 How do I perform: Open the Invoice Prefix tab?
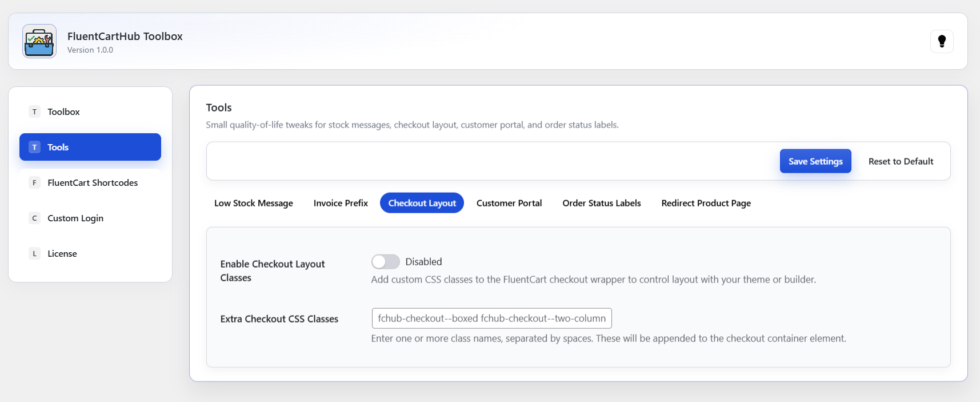(x=341, y=203)
